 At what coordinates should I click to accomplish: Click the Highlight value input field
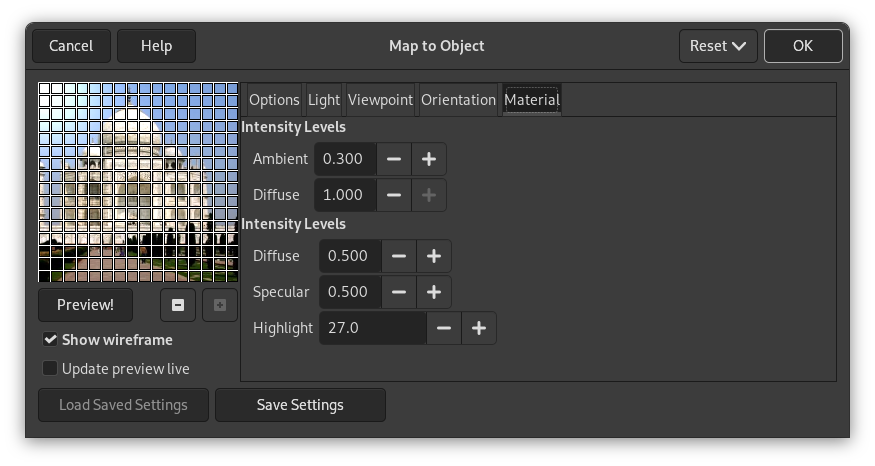(372, 328)
